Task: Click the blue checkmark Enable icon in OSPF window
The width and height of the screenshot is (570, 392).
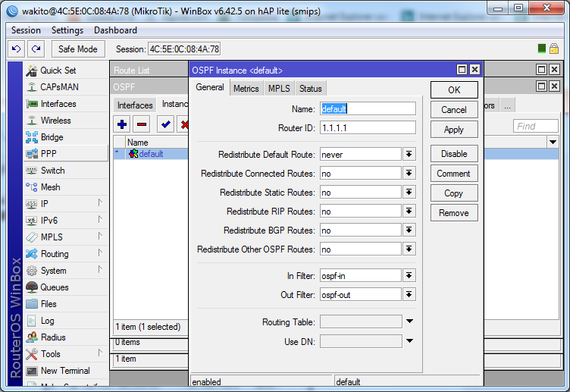Action: (x=166, y=124)
